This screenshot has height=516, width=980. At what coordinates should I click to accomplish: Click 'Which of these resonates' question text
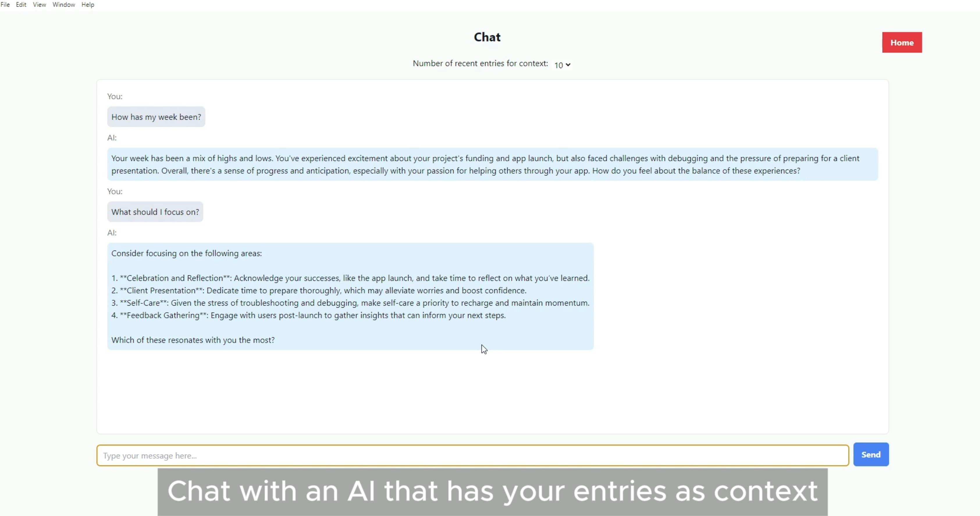pos(193,340)
